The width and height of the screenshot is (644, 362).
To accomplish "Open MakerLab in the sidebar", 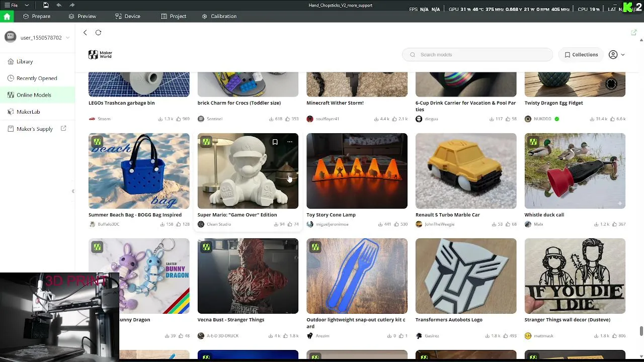I will (37, 112).
